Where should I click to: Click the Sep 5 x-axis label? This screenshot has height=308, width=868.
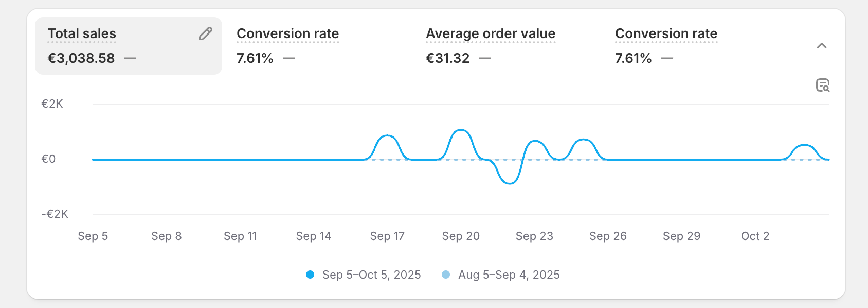pyautogui.click(x=93, y=236)
